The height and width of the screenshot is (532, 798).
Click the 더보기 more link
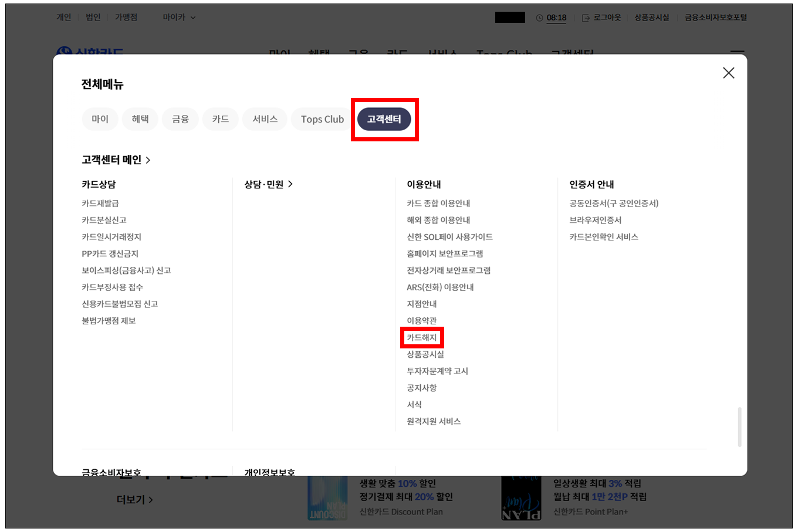[134, 500]
